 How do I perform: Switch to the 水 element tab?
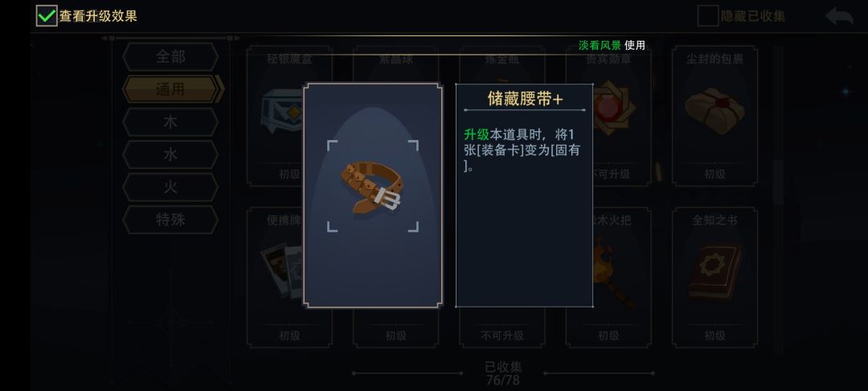tap(170, 154)
